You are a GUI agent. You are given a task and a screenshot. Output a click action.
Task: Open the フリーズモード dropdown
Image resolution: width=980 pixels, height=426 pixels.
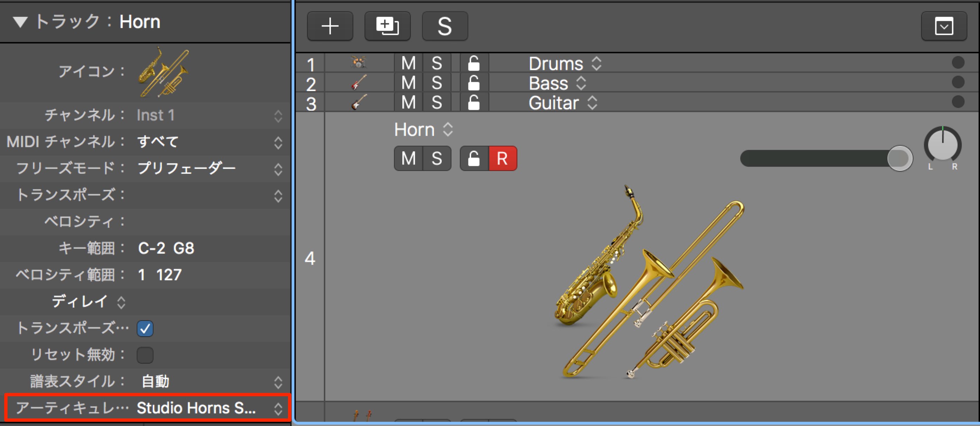point(209,169)
